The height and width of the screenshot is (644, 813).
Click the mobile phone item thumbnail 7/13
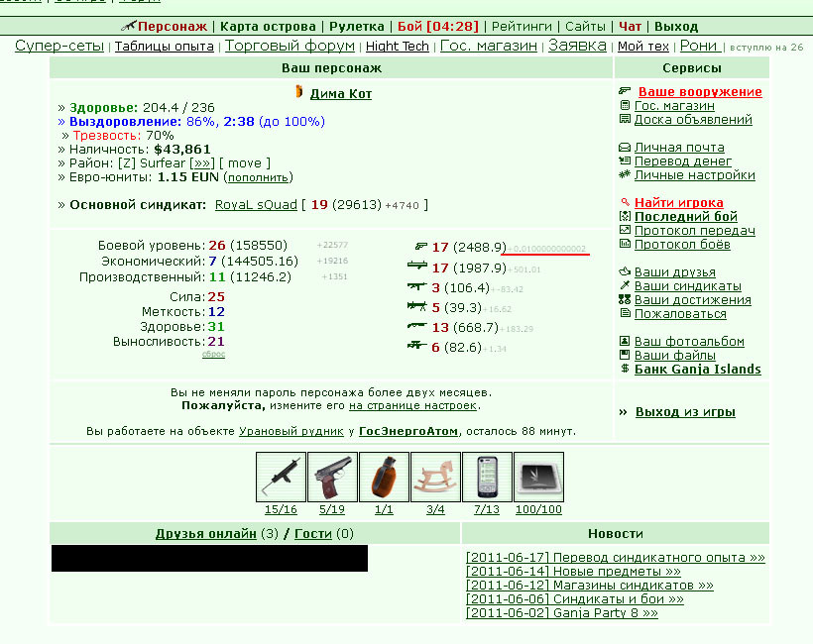tap(487, 477)
